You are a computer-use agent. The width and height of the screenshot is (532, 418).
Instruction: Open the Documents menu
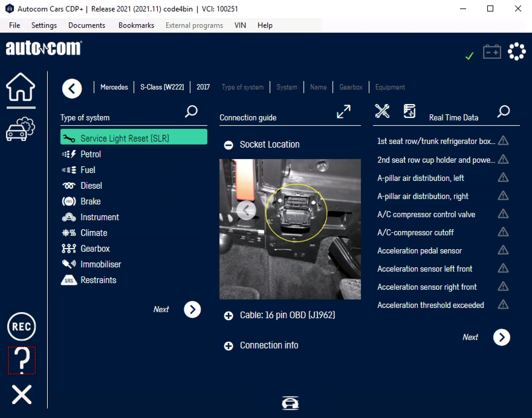(87, 25)
